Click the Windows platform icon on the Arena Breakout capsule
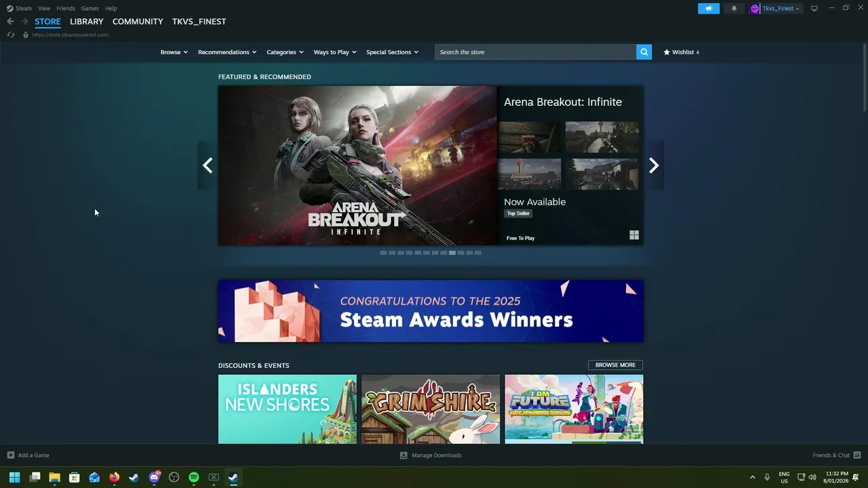 (x=634, y=235)
